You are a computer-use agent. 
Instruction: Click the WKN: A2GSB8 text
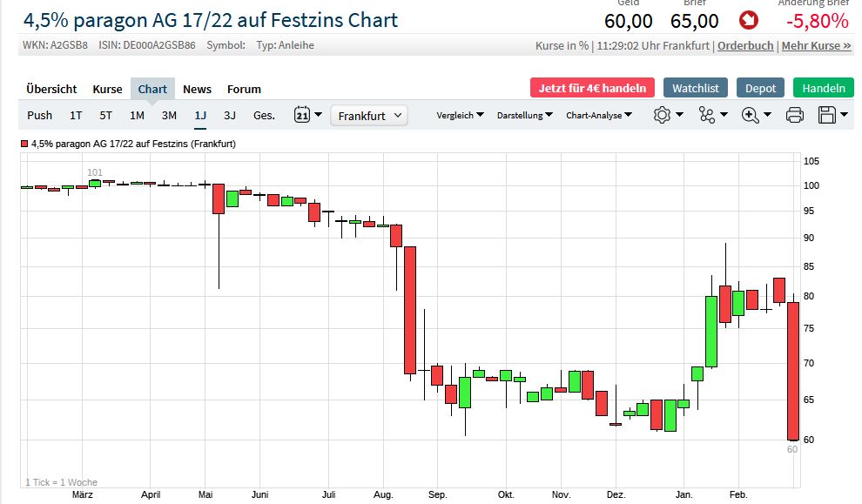55,45
